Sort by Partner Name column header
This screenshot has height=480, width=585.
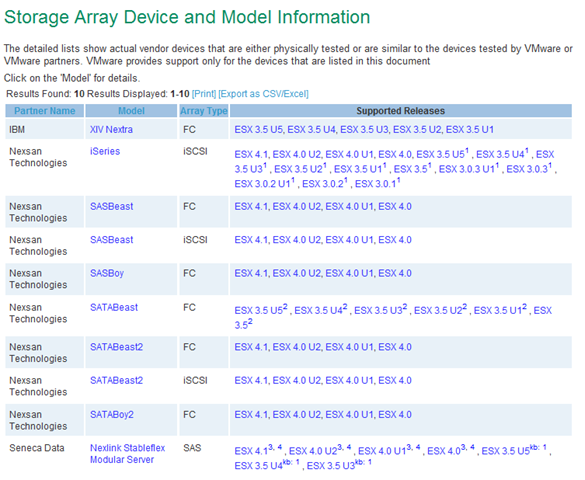tap(45, 111)
